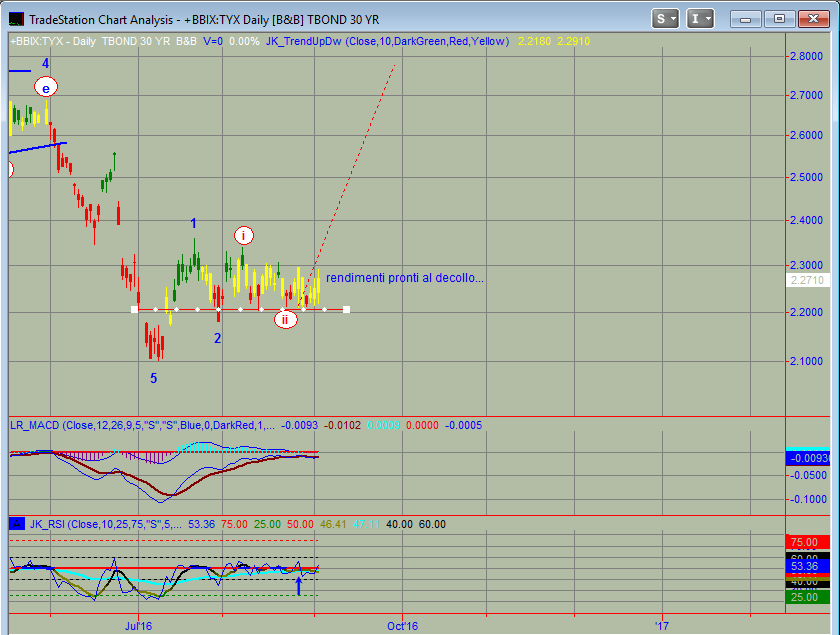Click the 47.11 cyan RSI value
This screenshot has width=840, height=635.
366,524
